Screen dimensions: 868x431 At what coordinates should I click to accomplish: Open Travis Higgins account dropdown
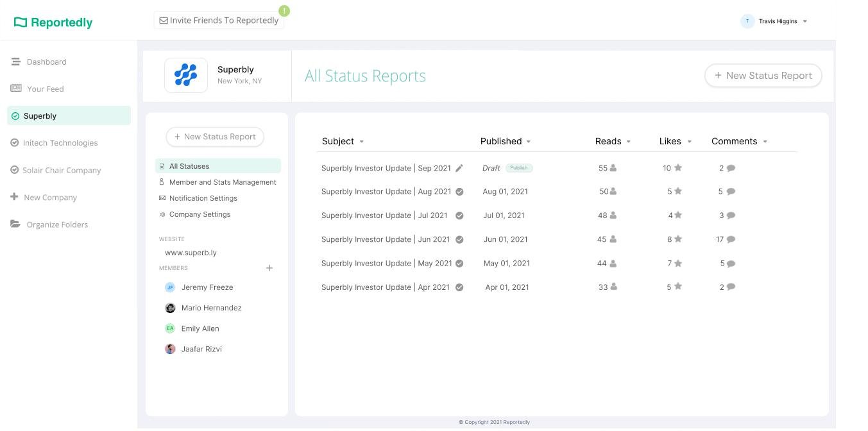(805, 21)
